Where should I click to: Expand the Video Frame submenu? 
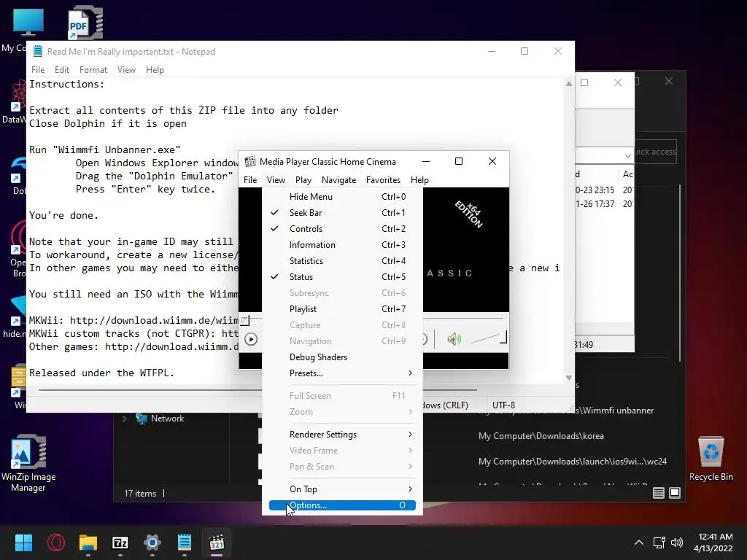pos(342,451)
